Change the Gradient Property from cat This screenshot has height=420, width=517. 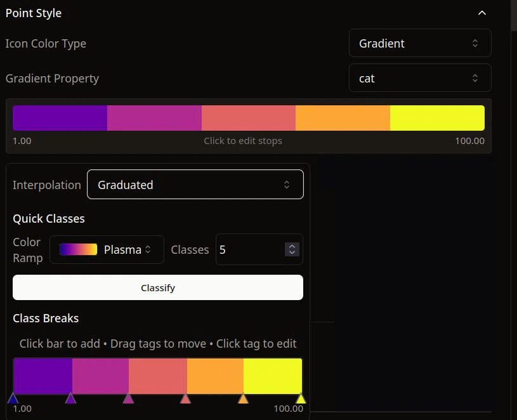[x=419, y=77]
